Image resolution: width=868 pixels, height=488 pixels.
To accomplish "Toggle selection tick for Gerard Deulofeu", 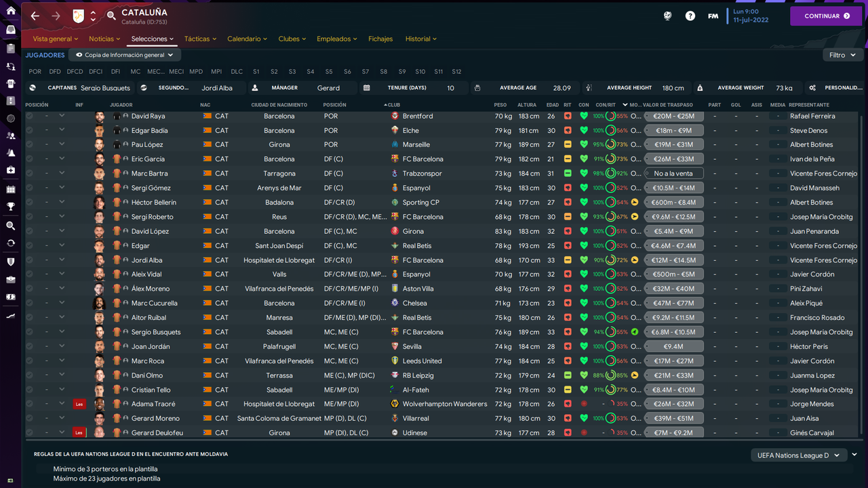I will pyautogui.click(x=29, y=433).
